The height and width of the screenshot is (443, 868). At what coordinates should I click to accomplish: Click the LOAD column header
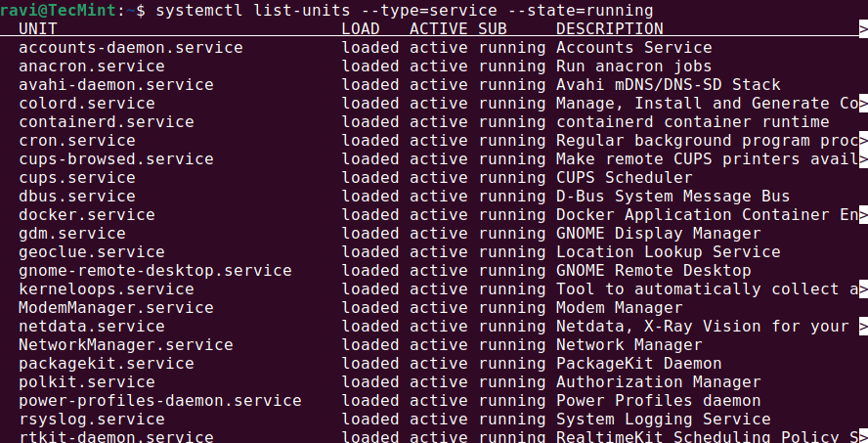click(361, 28)
